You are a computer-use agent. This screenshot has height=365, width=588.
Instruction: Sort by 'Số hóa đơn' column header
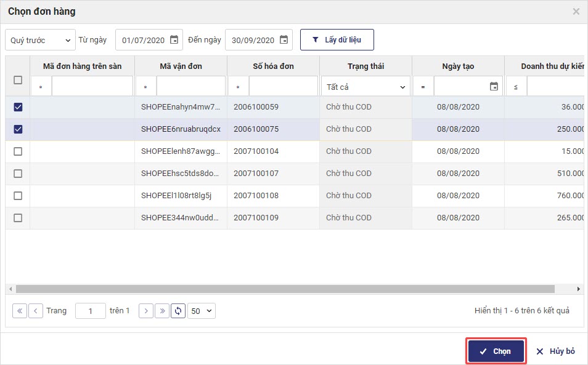tap(273, 66)
